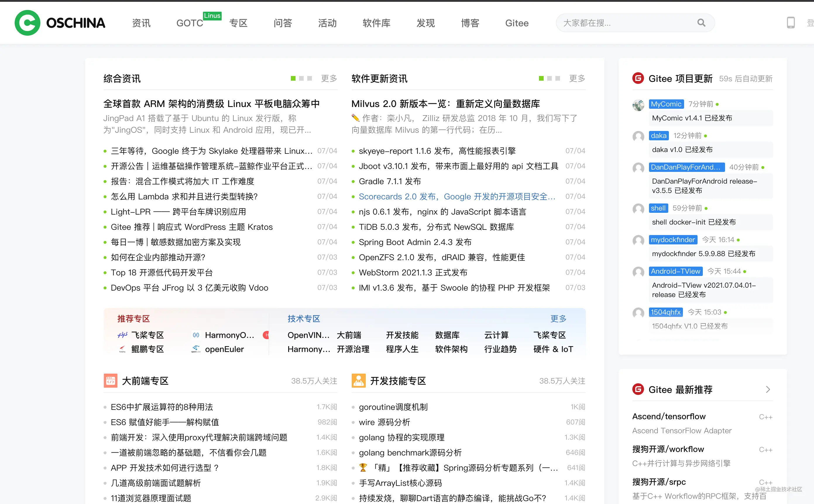Open 飞桨专区 icon in 推荐专区
814x504 pixels.
[122, 335]
